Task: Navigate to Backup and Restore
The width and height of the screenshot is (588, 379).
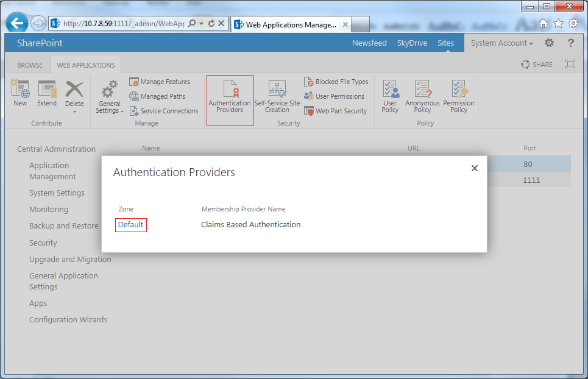Action: tap(64, 225)
